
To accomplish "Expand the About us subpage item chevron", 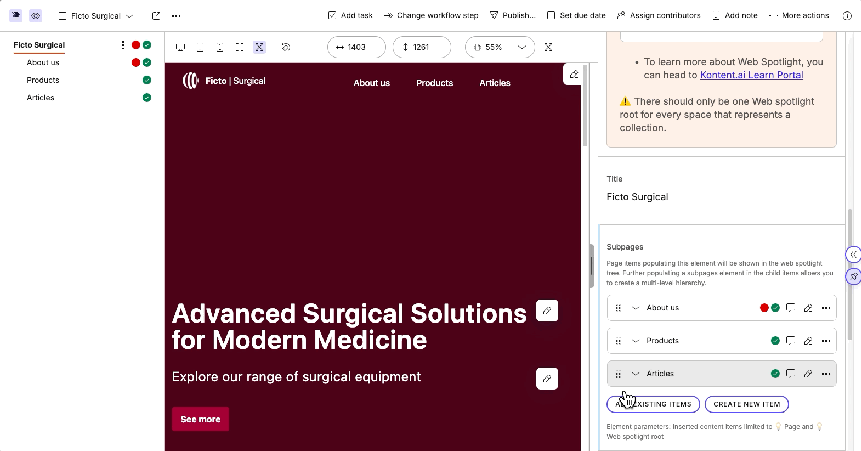I will point(635,308).
